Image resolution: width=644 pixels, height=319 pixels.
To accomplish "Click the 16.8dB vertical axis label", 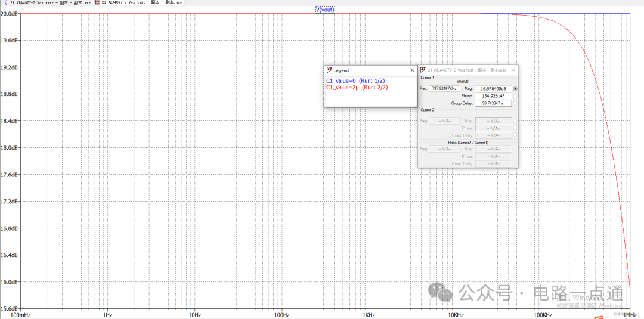I will pos(10,228).
